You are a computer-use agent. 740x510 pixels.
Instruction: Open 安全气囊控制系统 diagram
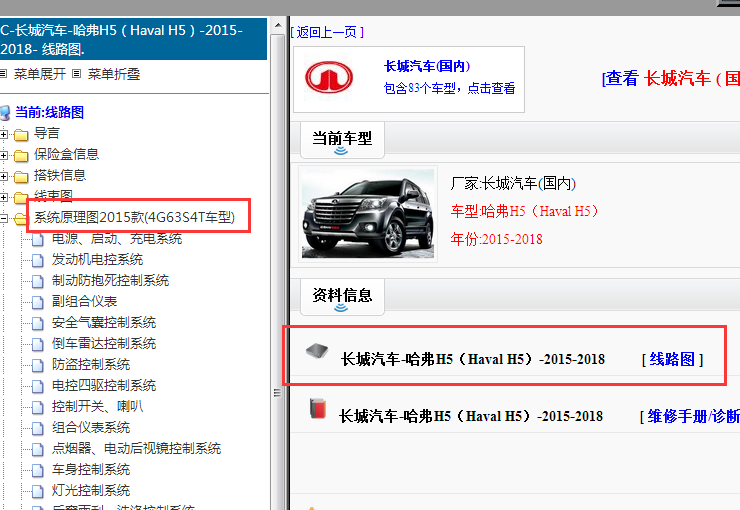[104, 323]
